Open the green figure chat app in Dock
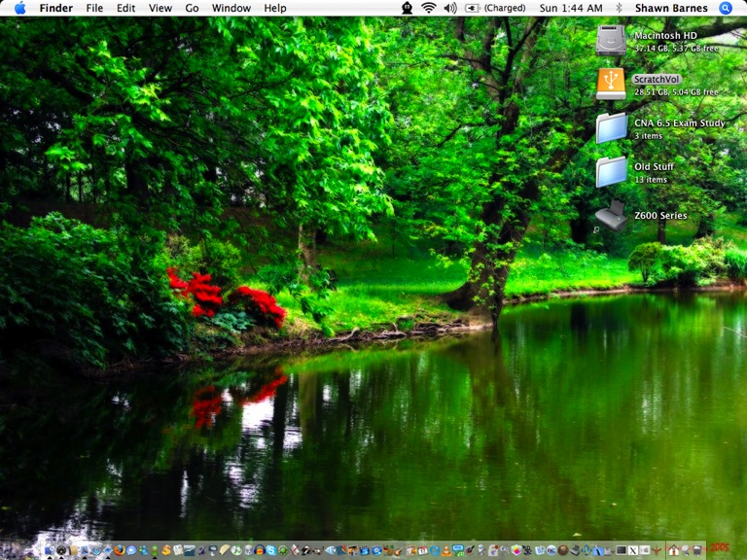The height and width of the screenshot is (560, 747). tap(155, 550)
